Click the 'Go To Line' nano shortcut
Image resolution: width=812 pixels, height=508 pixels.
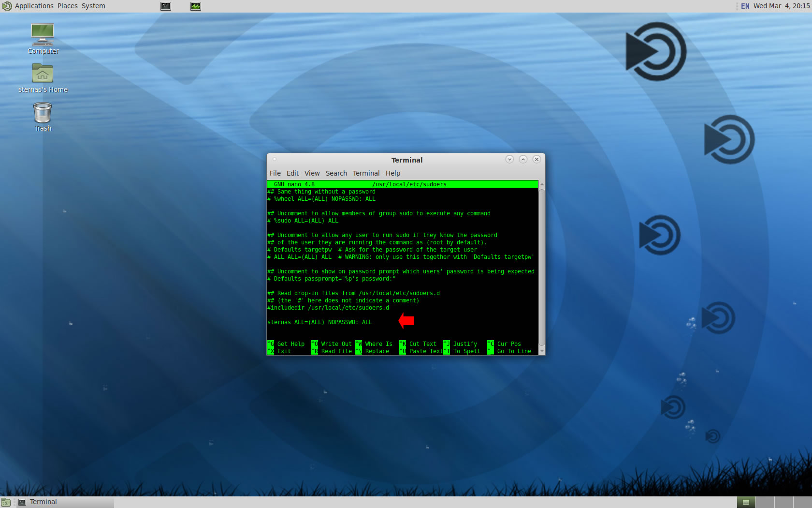[509, 351]
